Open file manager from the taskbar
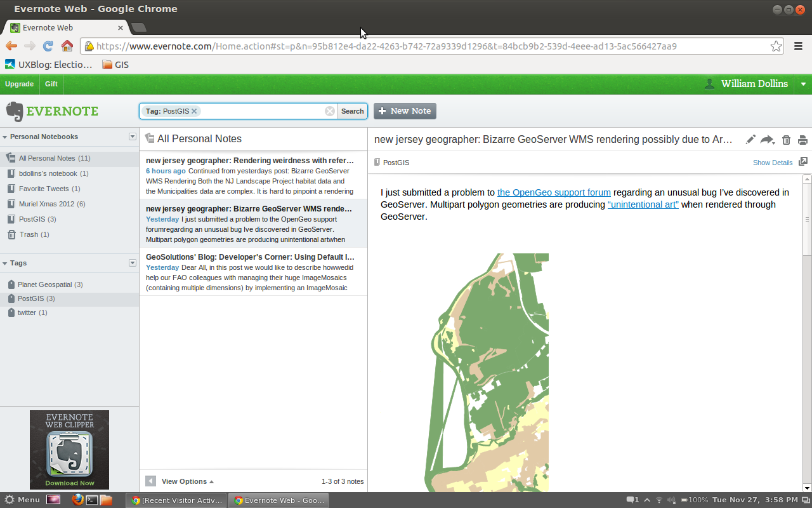 [106, 500]
